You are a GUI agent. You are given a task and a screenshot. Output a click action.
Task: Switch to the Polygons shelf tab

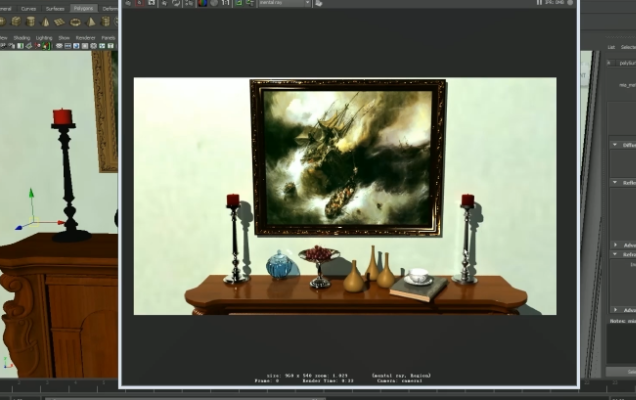(x=83, y=8)
